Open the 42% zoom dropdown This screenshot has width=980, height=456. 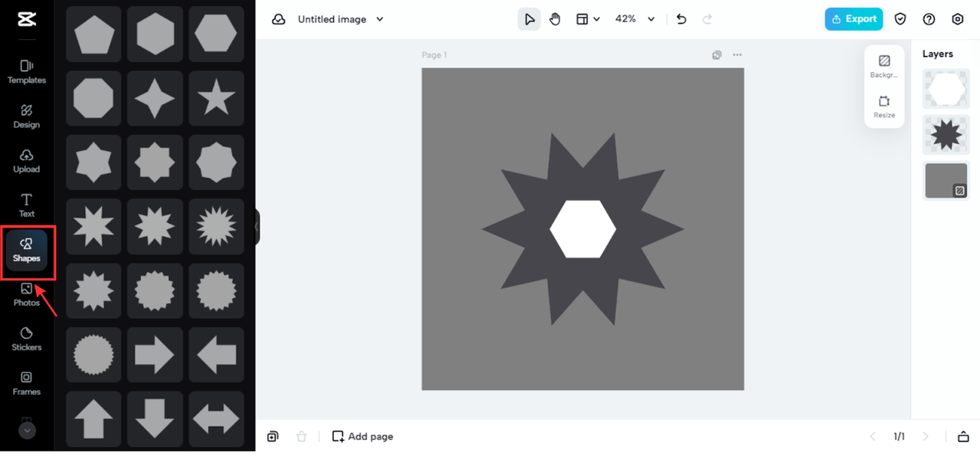click(x=635, y=19)
